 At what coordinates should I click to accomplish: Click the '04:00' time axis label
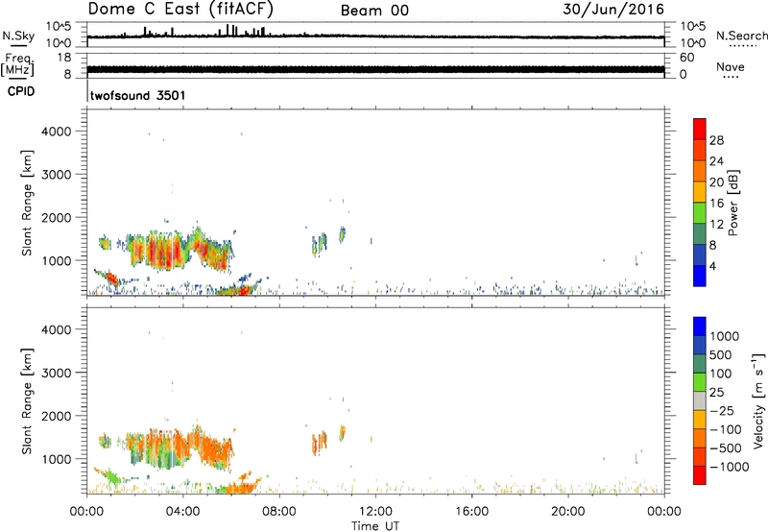(x=183, y=512)
